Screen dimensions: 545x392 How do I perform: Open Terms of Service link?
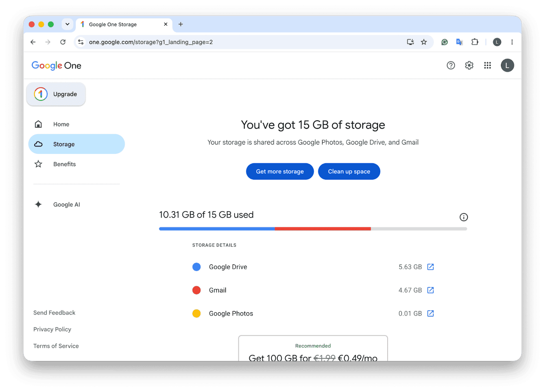point(56,346)
